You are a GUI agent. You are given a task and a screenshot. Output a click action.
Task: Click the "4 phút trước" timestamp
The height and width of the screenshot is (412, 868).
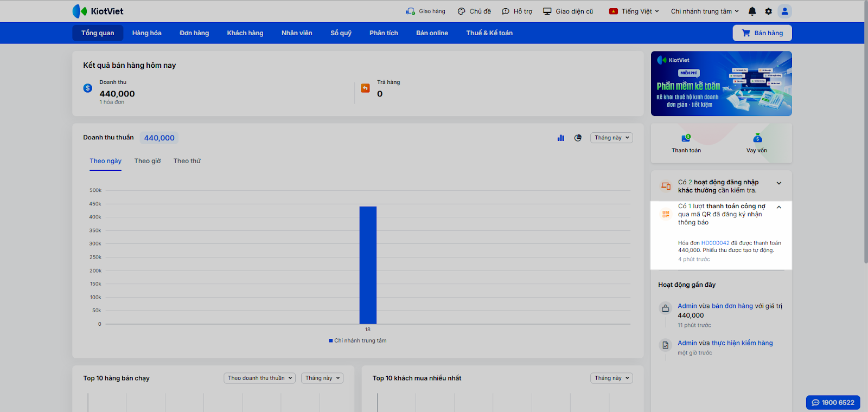(x=694, y=260)
